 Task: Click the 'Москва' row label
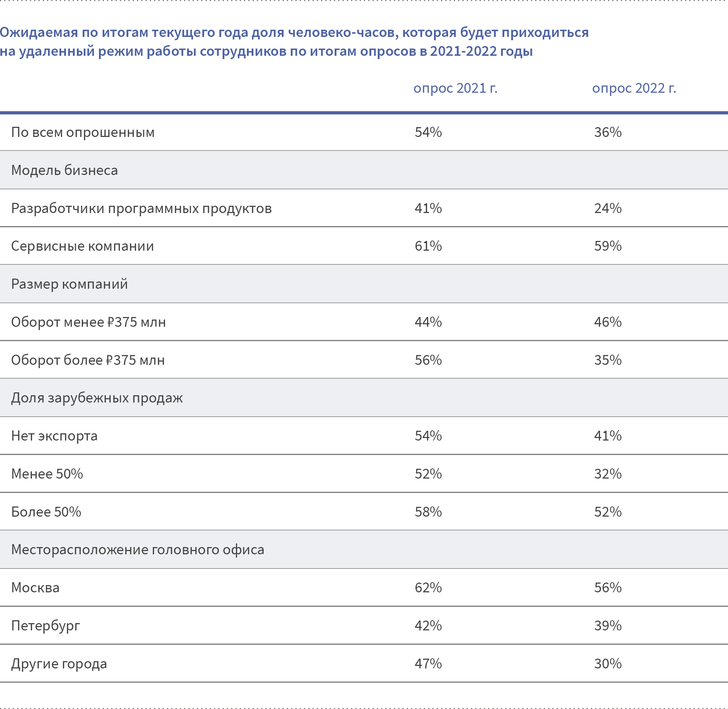pos(36,588)
